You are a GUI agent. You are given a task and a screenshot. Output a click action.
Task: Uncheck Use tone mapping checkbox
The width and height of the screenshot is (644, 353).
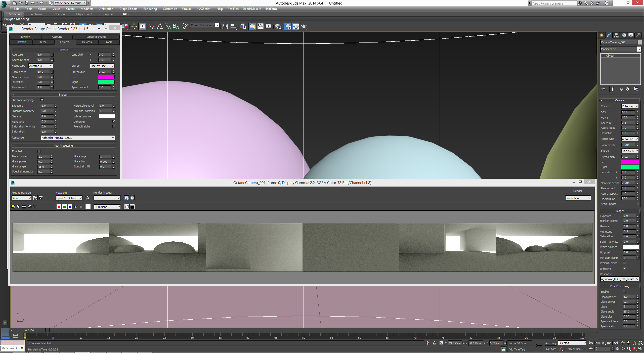(x=42, y=100)
